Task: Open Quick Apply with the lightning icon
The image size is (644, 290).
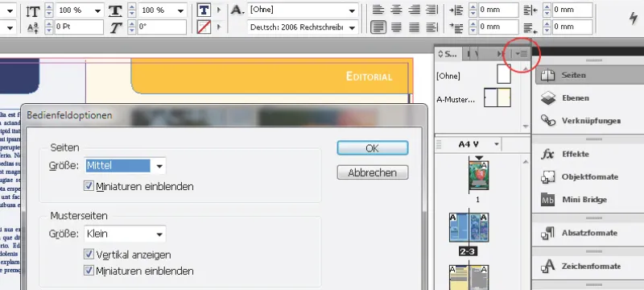Action: (x=634, y=18)
